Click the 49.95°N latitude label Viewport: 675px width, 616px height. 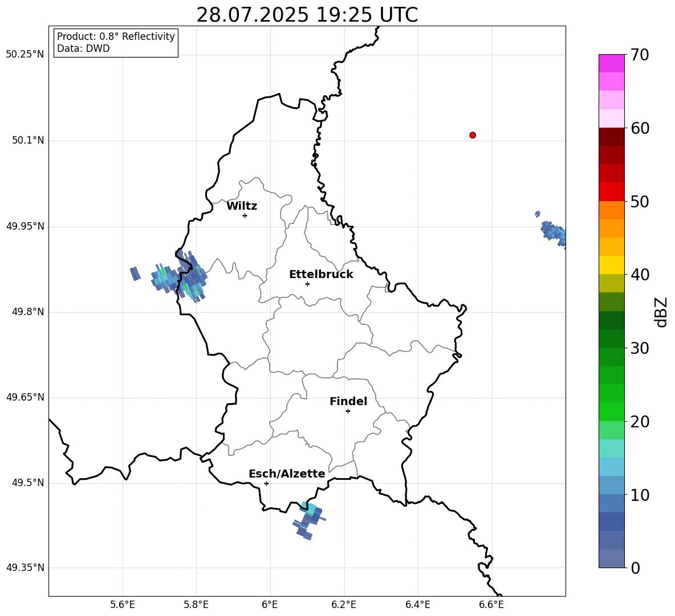pyautogui.click(x=25, y=226)
